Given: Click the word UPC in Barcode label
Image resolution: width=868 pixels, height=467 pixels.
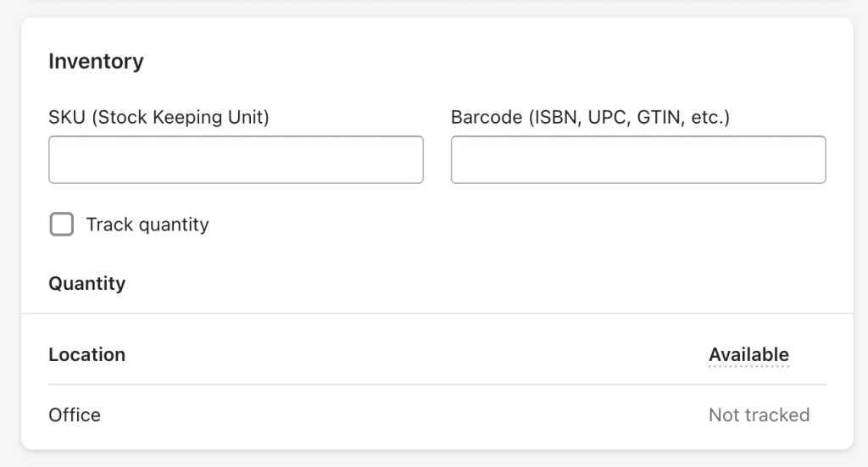Looking at the screenshot, I should (x=607, y=118).
